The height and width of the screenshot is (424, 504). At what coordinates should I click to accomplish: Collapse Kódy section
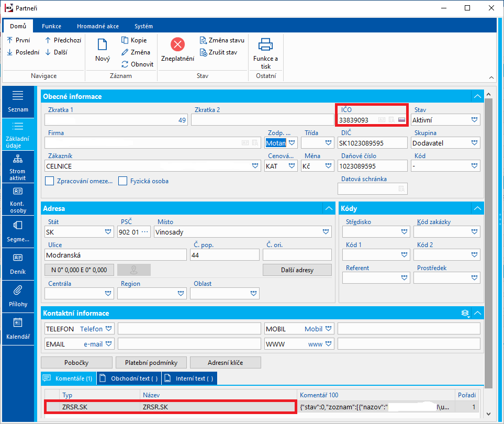tap(478, 209)
